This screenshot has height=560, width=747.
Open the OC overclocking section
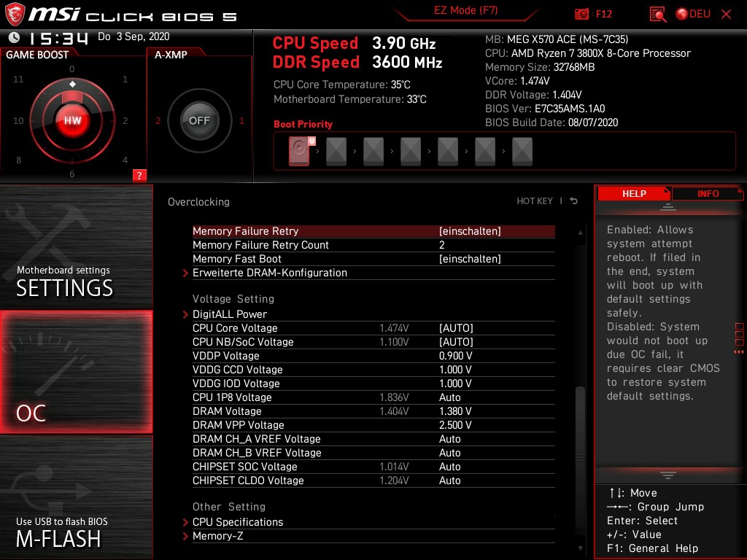pos(76,372)
